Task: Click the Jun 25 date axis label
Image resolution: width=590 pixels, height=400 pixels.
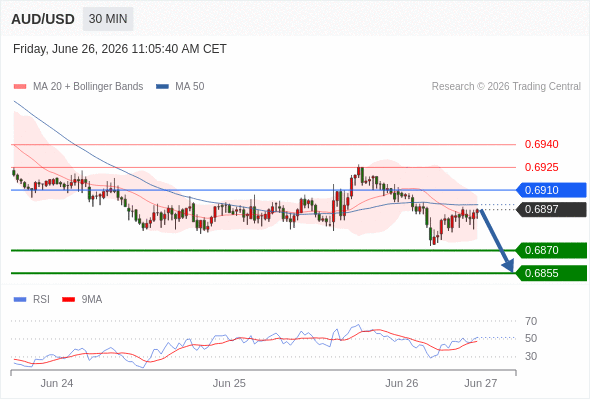Action: click(229, 383)
